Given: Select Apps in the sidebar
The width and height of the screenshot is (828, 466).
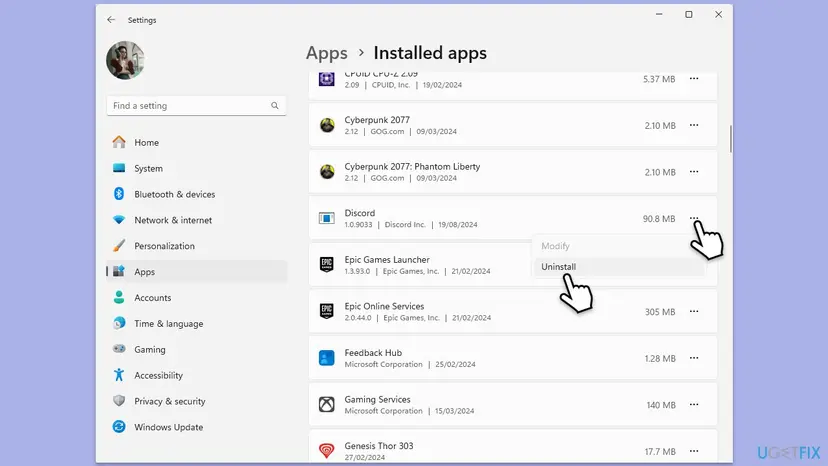Looking at the screenshot, I should 196,272.
